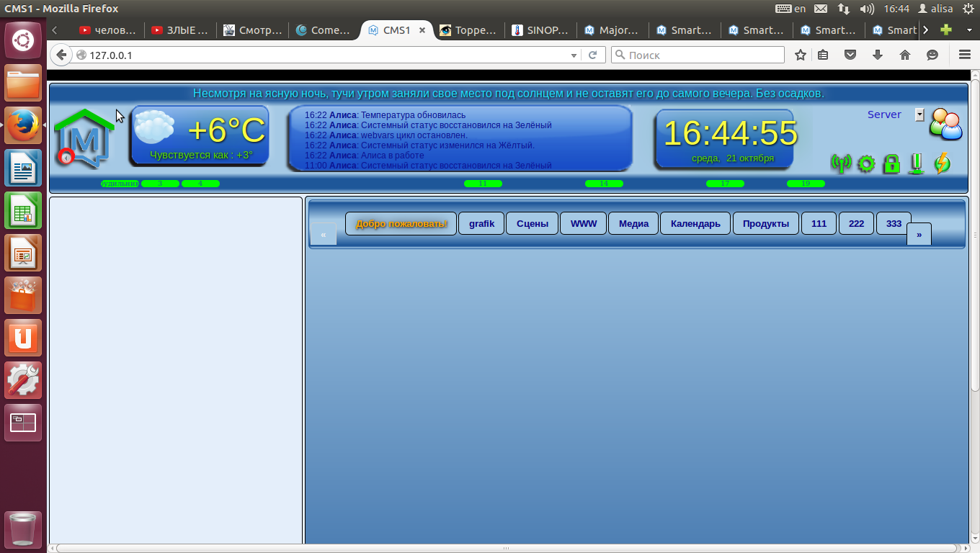
Task: Open a new tab with the green plus
Action: click(947, 30)
